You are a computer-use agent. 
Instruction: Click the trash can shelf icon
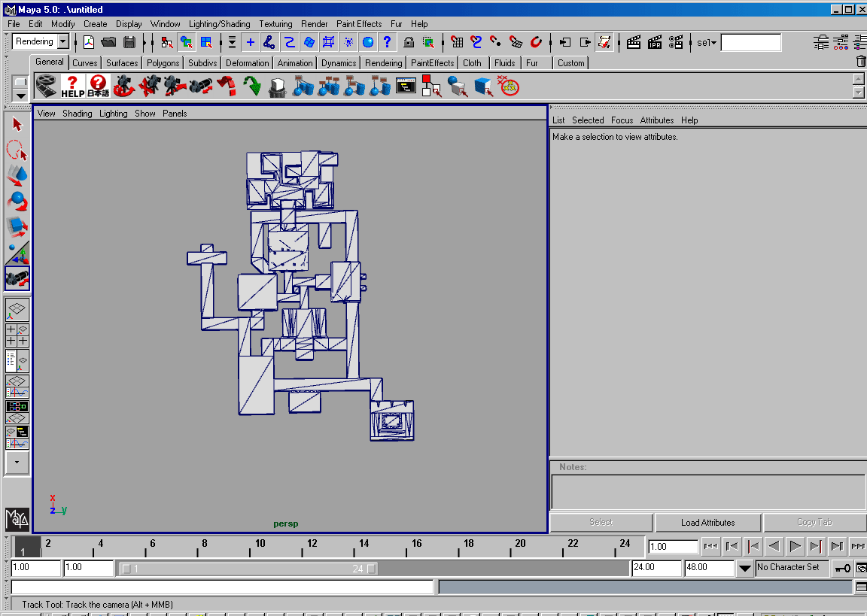pyautogui.click(x=861, y=62)
